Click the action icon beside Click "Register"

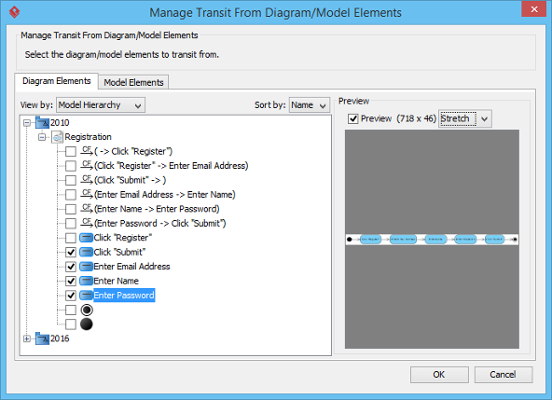pyautogui.click(x=86, y=238)
